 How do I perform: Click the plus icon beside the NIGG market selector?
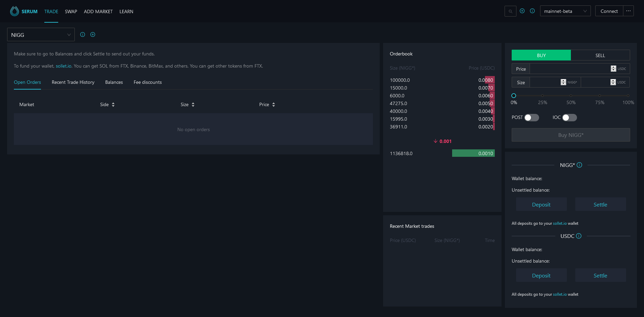tap(93, 34)
